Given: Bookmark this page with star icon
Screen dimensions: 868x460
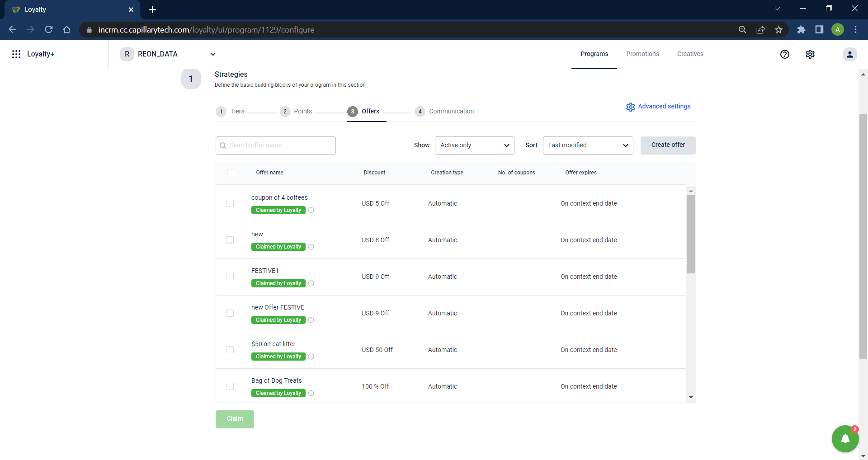Looking at the screenshot, I should click(x=778, y=30).
